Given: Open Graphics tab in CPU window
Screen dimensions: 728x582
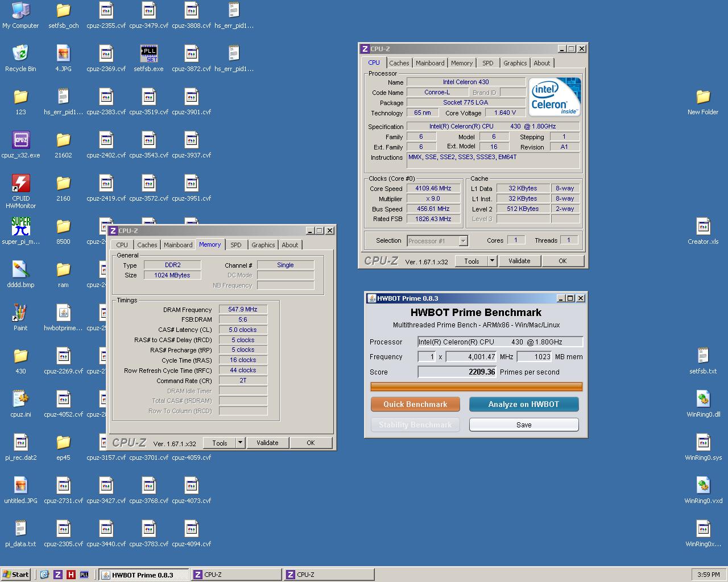Looking at the screenshot, I should click(x=515, y=63).
